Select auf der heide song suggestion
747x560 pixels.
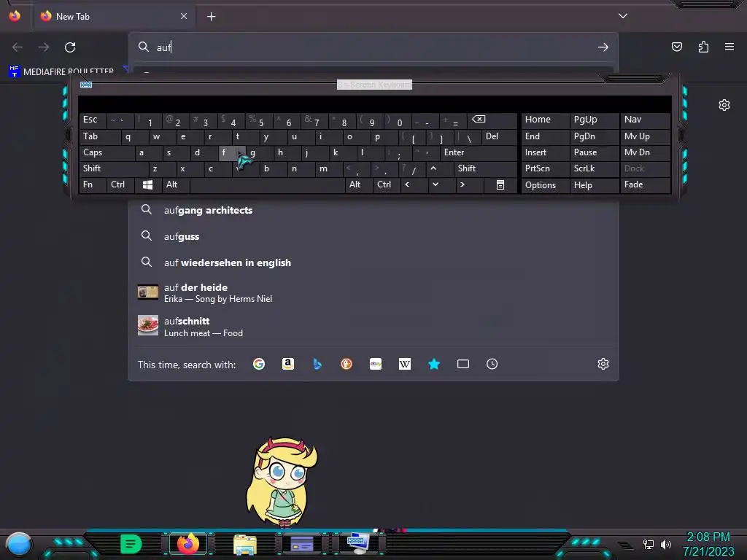373,292
